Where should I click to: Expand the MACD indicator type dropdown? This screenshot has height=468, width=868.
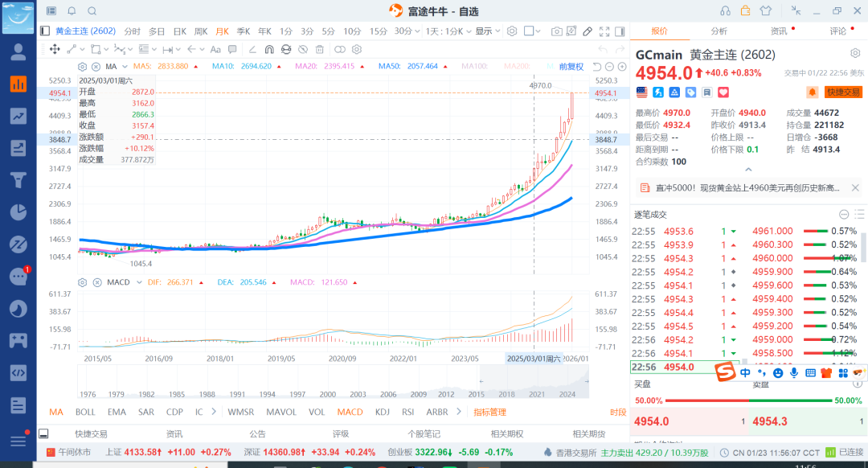pyautogui.click(x=139, y=282)
